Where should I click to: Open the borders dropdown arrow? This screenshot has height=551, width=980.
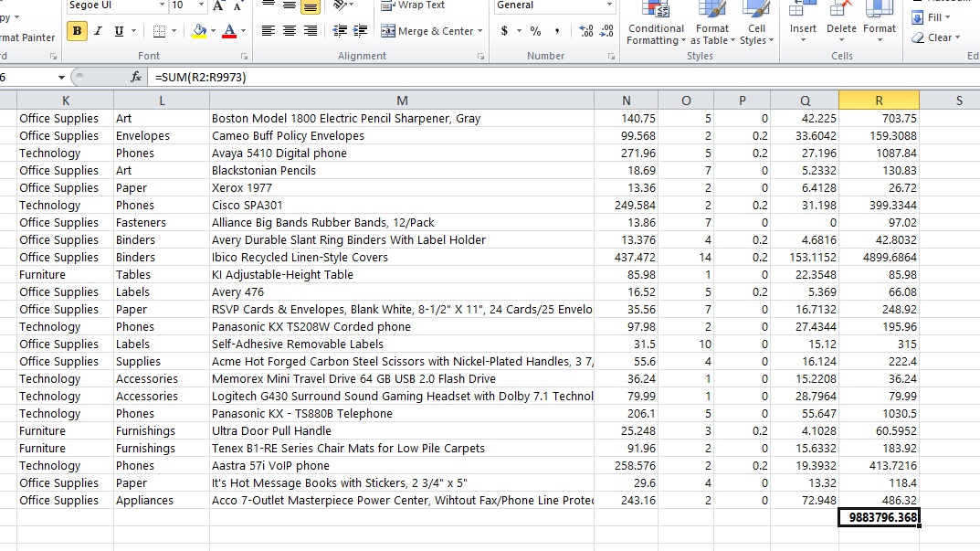coord(174,31)
